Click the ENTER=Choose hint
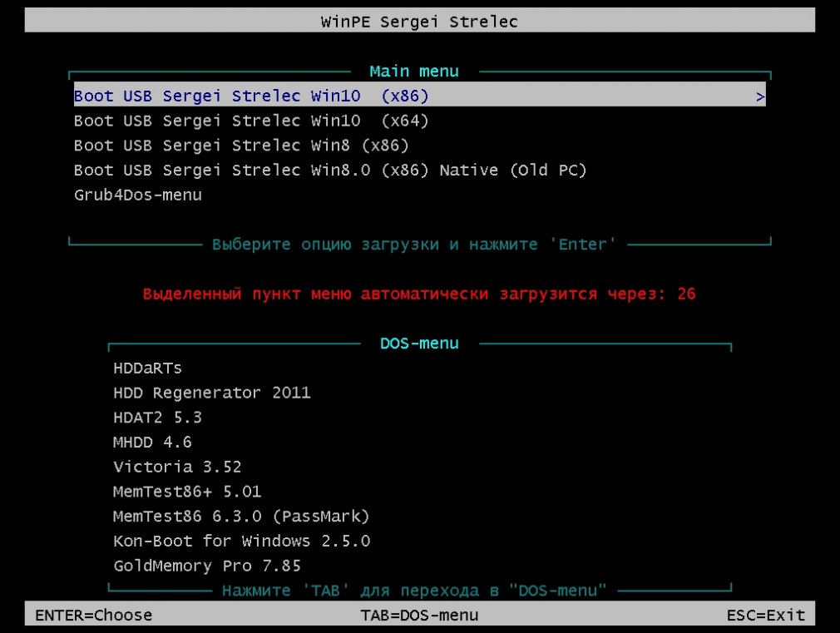The height and width of the screenshot is (633, 840). pos(93,615)
